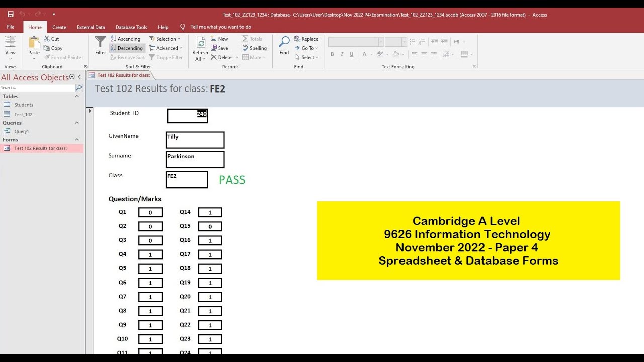Click the bulleted list icon

(x=412, y=42)
